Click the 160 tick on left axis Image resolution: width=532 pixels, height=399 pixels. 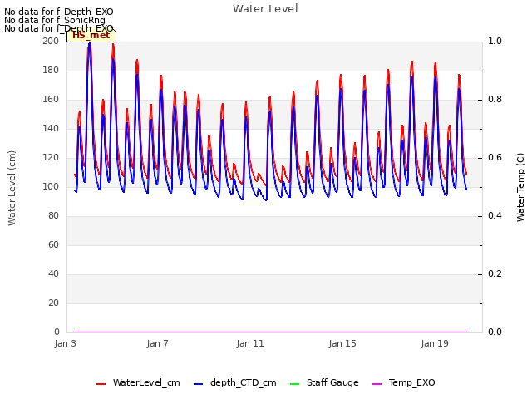pyautogui.click(x=51, y=100)
